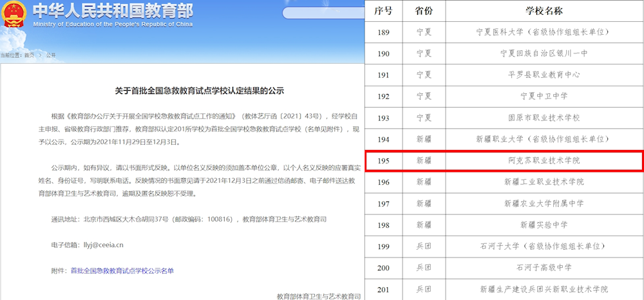Select cell 平罗县职业教育中心
This screenshot has width=644, height=300.
(x=544, y=75)
